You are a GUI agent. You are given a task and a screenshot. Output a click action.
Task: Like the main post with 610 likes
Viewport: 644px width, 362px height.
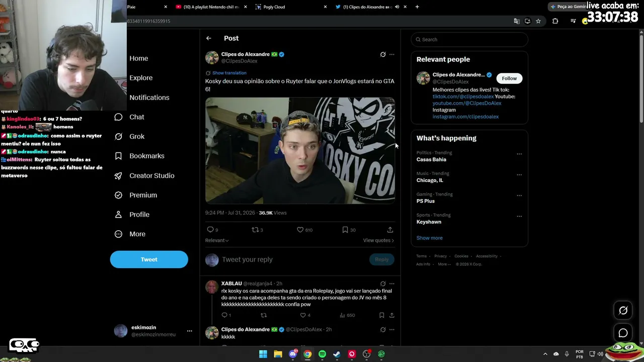coord(300,230)
